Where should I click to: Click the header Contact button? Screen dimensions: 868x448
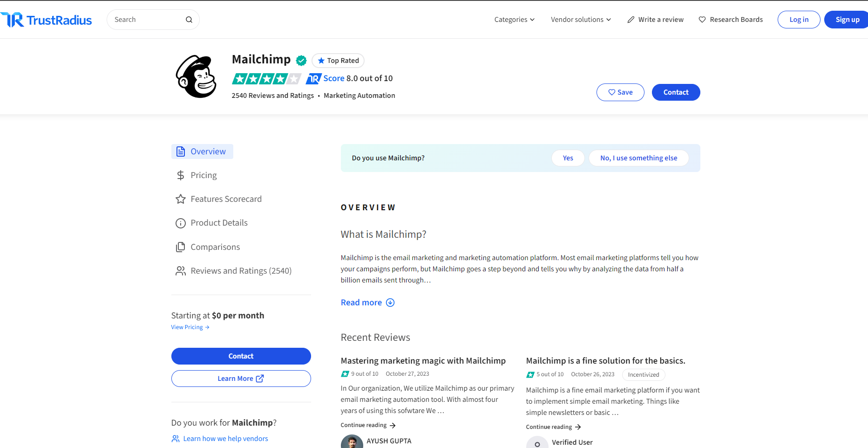(x=676, y=92)
